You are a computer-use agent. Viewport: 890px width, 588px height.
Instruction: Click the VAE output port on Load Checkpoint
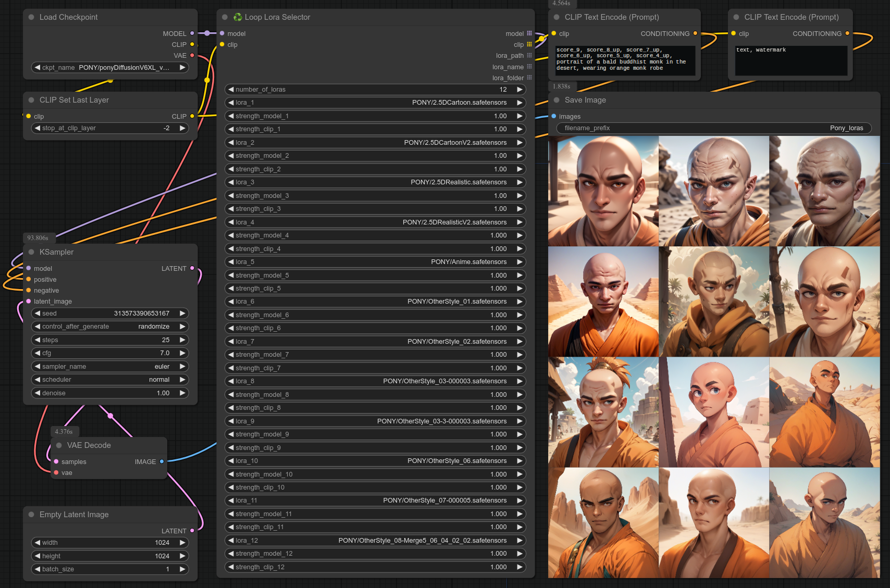tap(192, 55)
